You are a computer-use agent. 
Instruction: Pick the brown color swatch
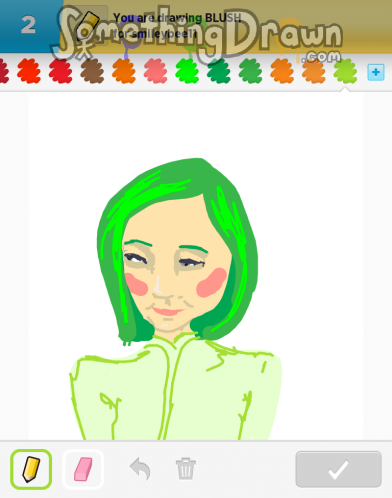coord(92,71)
